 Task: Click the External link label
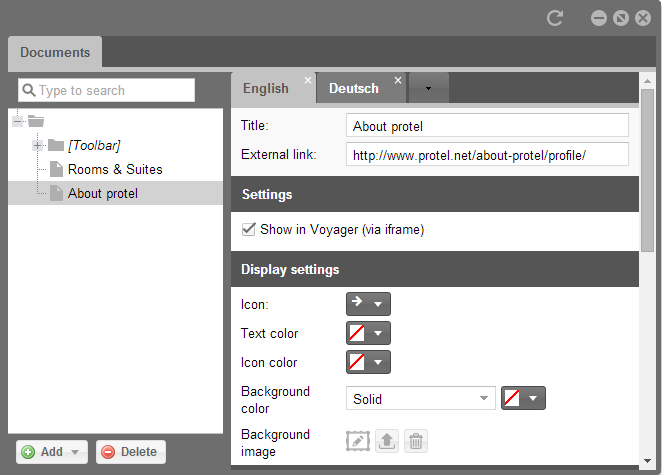[x=279, y=155]
